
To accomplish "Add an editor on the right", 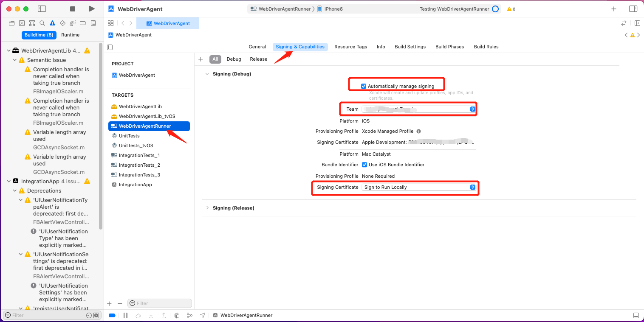I will tap(637, 23).
